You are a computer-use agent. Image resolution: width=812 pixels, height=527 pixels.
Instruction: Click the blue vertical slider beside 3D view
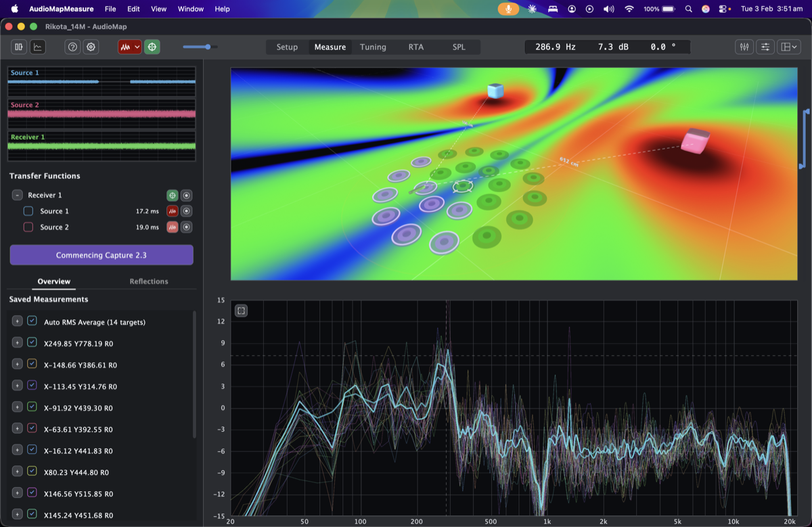pos(805,138)
